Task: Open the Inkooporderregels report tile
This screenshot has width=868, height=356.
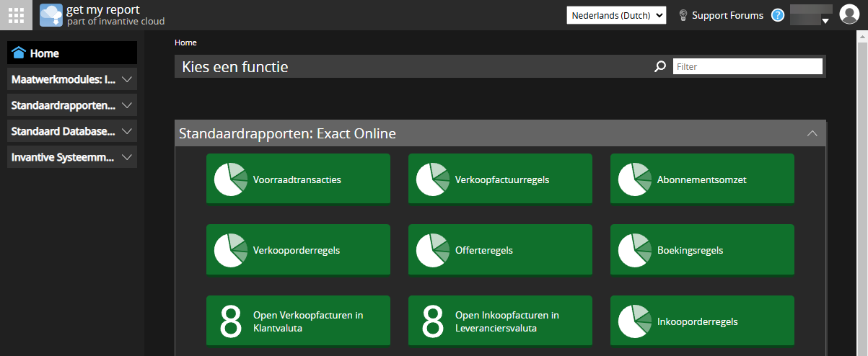Action: [702, 321]
